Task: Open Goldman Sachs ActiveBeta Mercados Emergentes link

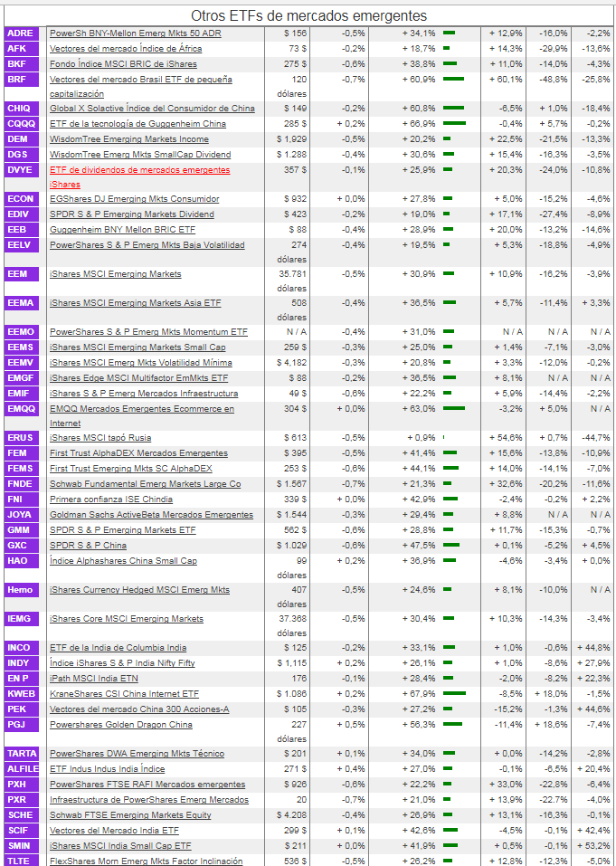Action: coord(151,514)
